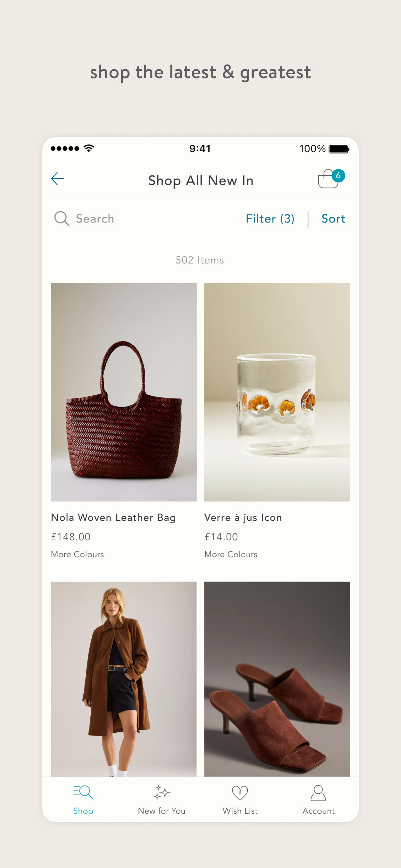The image size is (401, 868).
Task: Tap More Colours under the glass
Action: [x=231, y=554]
